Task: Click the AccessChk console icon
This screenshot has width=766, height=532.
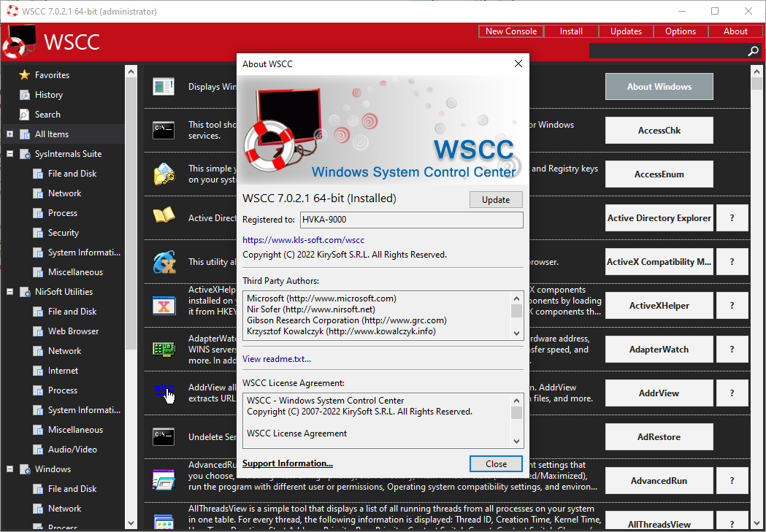Action: click(163, 130)
